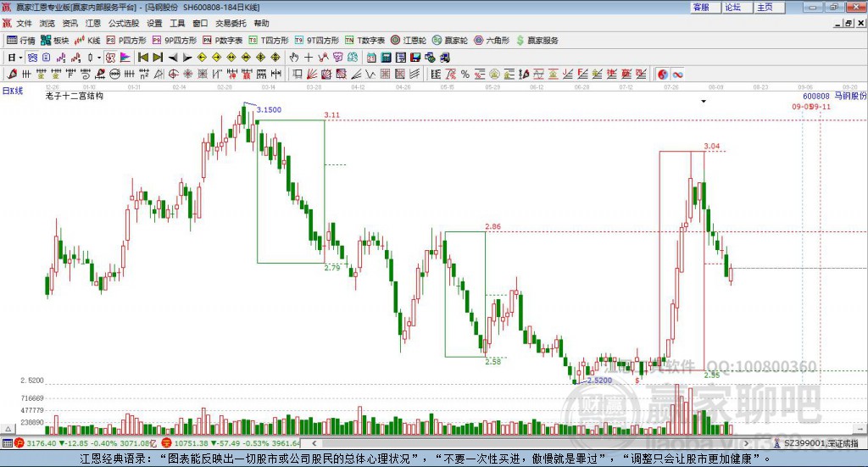Click the SZ399001 深证成指 status entry
Viewport: 868px width, 467px height.
tap(816, 443)
